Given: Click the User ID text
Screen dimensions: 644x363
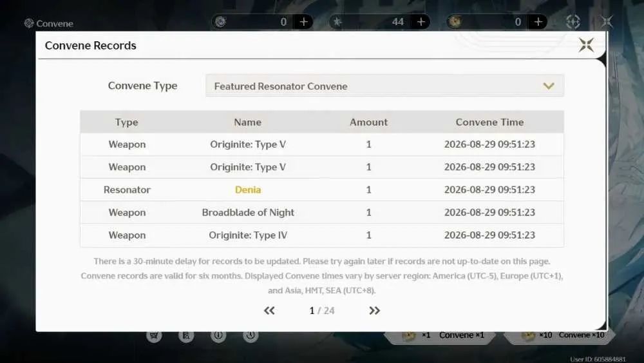Looking at the screenshot, I should click(598, 359).
